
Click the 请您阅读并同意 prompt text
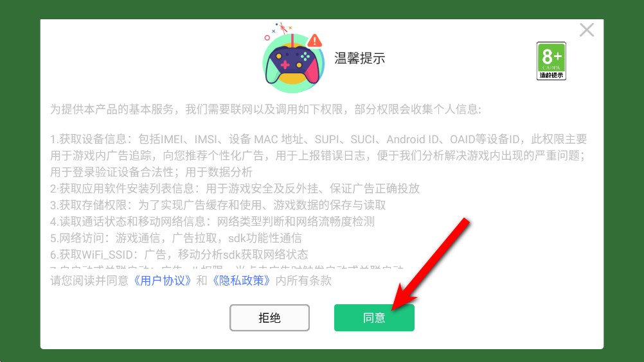point(89,280)
